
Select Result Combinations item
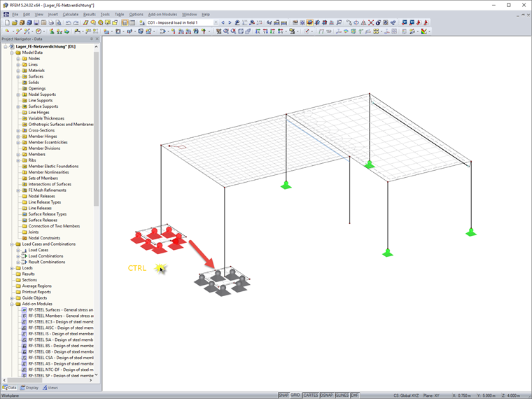(x=47, y=262)
